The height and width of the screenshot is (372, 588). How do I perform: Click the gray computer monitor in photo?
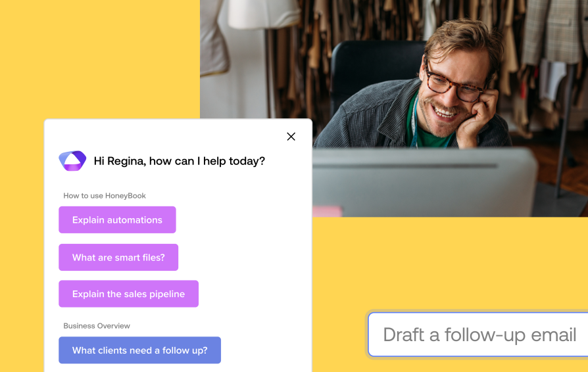tap(424, 182)
